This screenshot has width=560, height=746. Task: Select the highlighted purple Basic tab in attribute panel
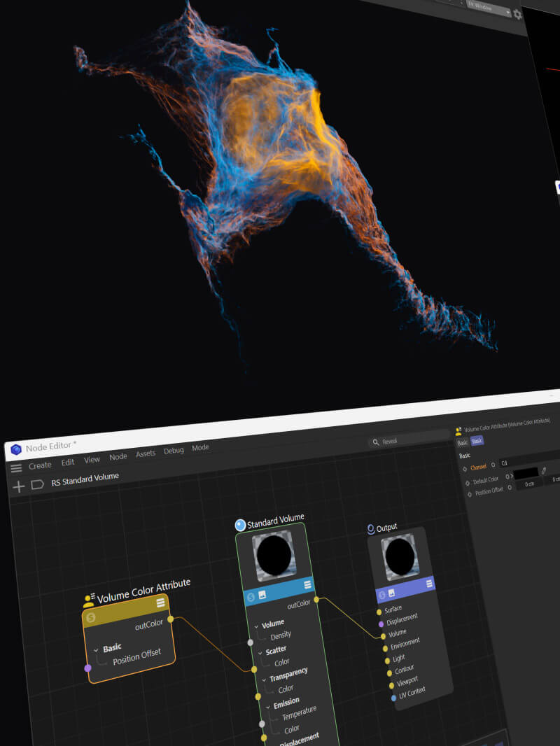click(x=477, y=441)
